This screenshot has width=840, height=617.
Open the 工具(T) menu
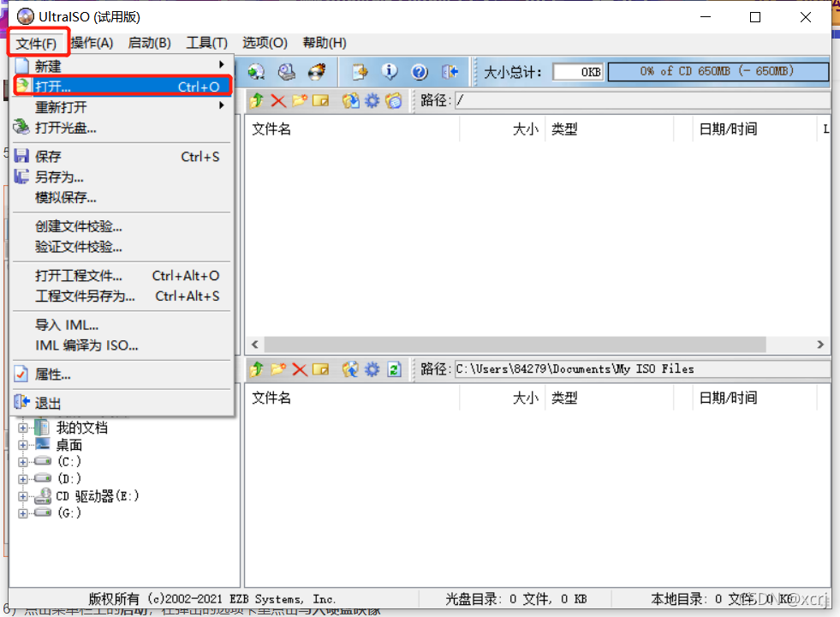click(x=206, y=43)
